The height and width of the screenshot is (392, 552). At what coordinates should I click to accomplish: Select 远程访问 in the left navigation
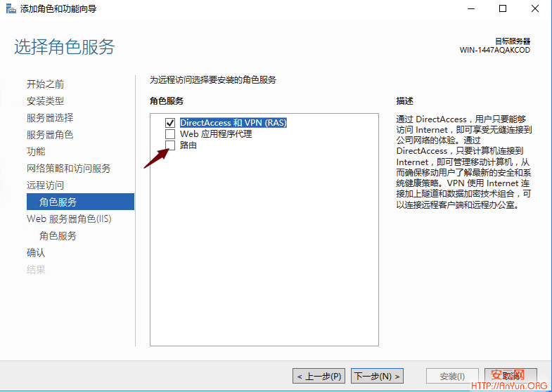pyautogui.click(x=46, y=185)
